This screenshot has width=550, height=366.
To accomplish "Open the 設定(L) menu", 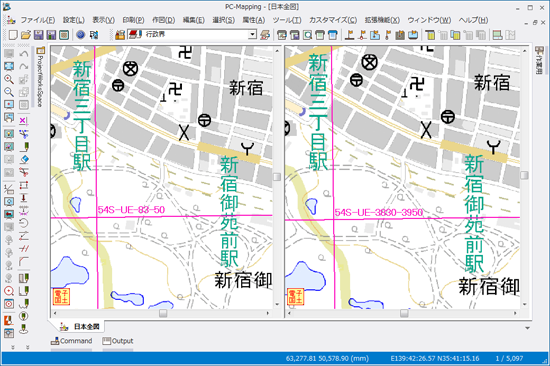I will tap(74, 20).
